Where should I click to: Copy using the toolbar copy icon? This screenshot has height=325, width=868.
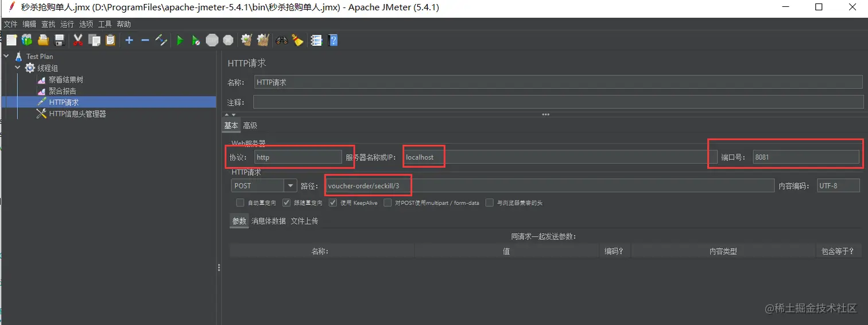94,40
